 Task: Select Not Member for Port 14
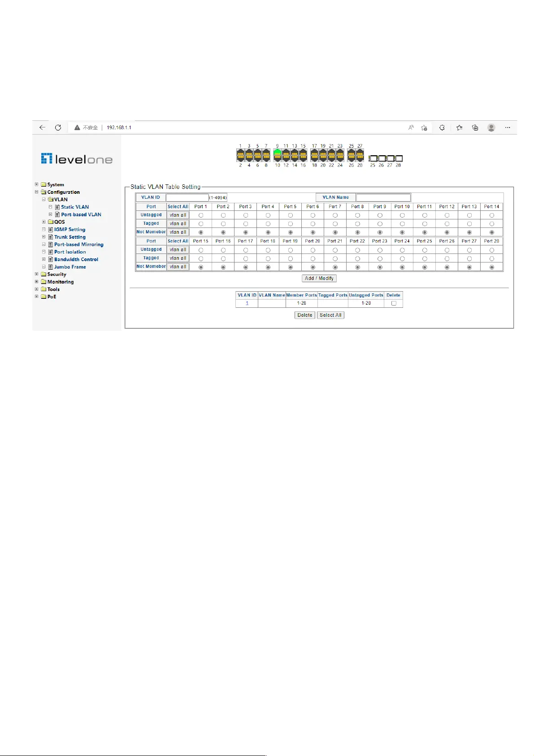(x=492, y=232)
